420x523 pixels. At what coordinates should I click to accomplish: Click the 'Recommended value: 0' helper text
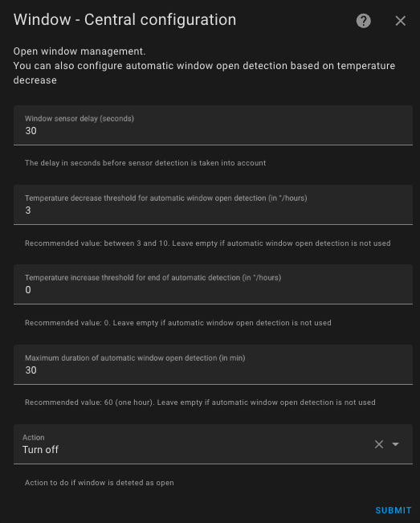(178, 323)
